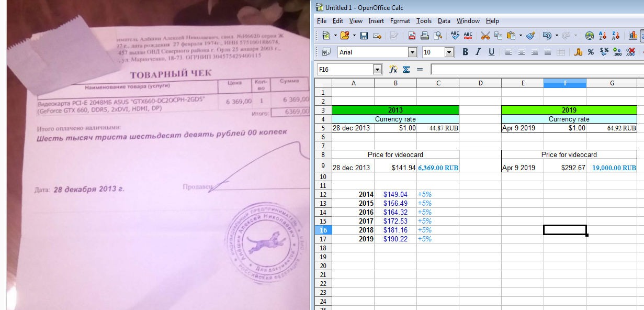Apply Currency number format icon
This screenshot has height=310, width=644.
tap(578, 52)
